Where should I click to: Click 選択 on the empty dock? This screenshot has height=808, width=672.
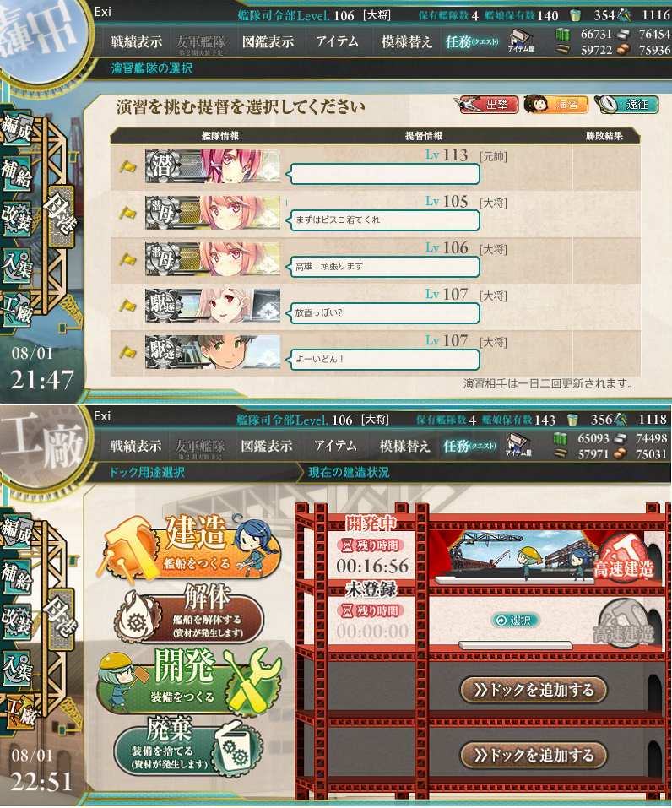[x=515, y=621]
